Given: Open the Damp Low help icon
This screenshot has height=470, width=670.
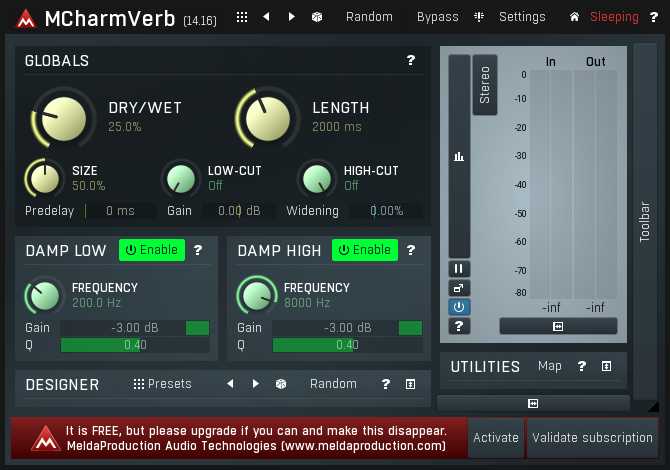Looking at the screenshot, I should tap(198, 250).
